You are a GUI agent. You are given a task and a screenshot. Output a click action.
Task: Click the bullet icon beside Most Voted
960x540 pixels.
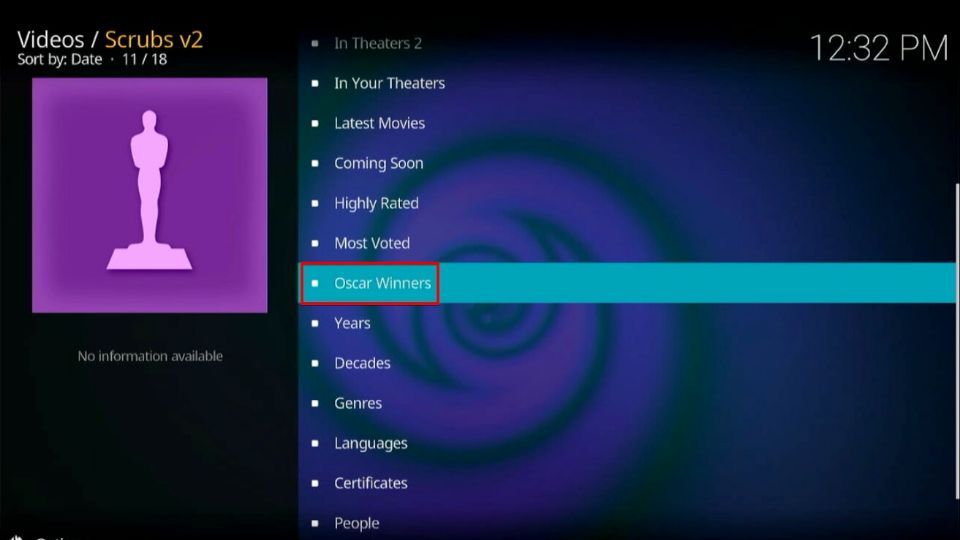pyautogui.click(x=315, y=244)
